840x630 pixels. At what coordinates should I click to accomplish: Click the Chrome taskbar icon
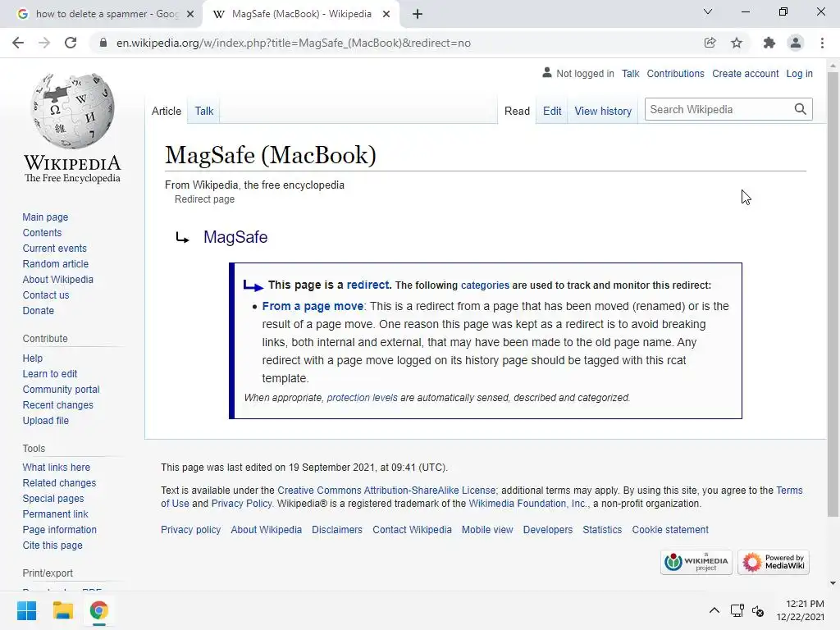99,610
